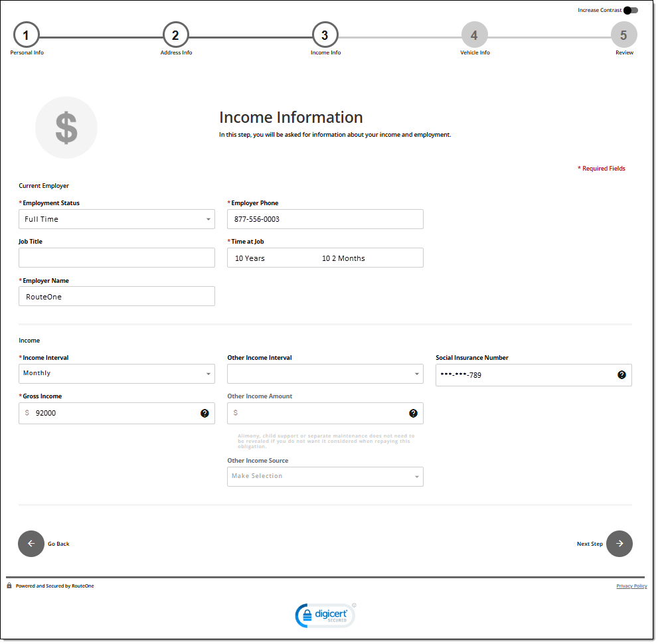Click the Employer Name field
Viewport: 658px width, 644px height.
tap(117, 297)
